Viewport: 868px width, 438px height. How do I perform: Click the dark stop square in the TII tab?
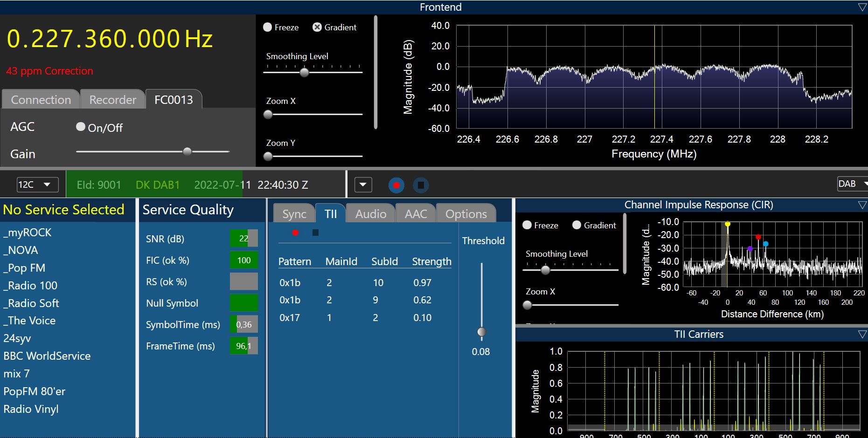tap(315, 233)
